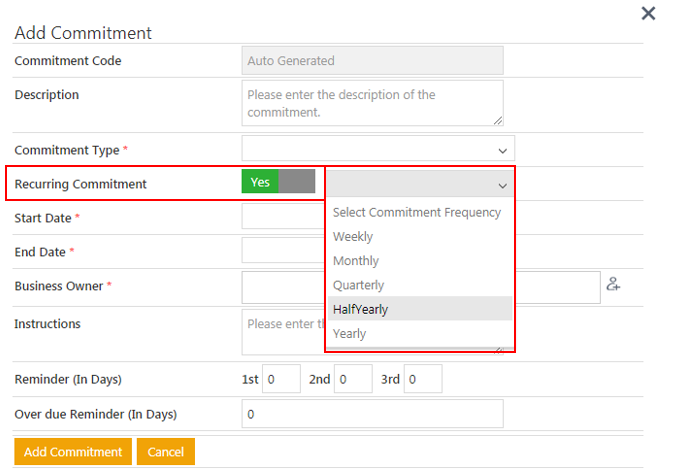Image resolution: width=687 pixels, height=471 pixels.
Task: Choose Yearly from the dropdown list
Action: (x=350, y=333)
